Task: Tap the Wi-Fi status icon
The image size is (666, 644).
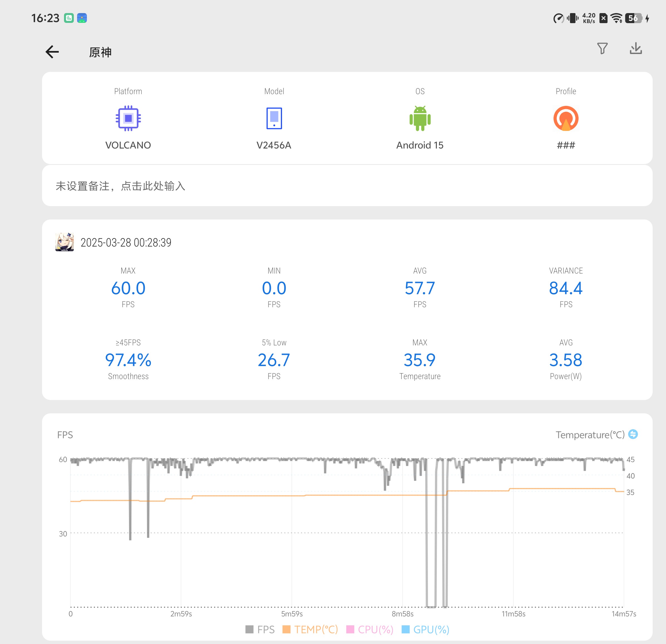Action: 616,18
